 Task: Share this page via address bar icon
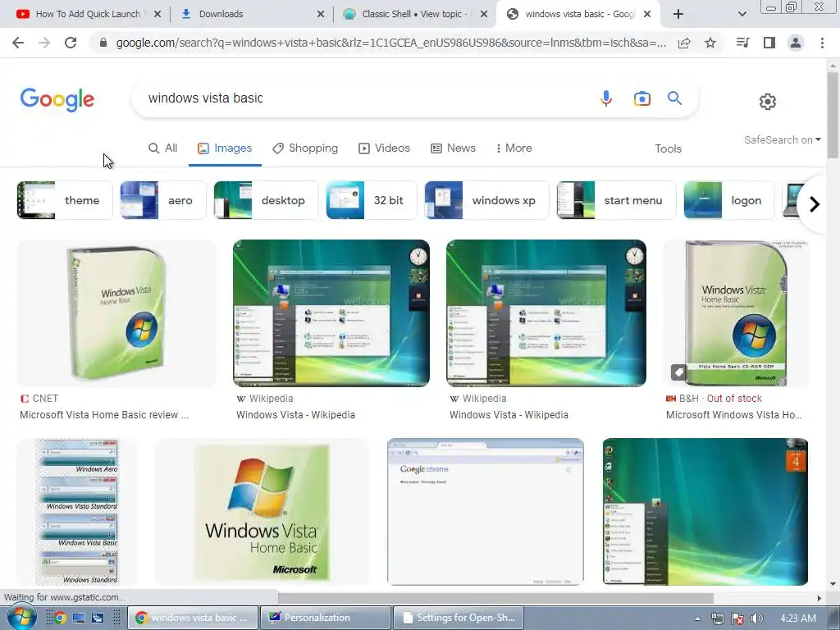(684, 43)
